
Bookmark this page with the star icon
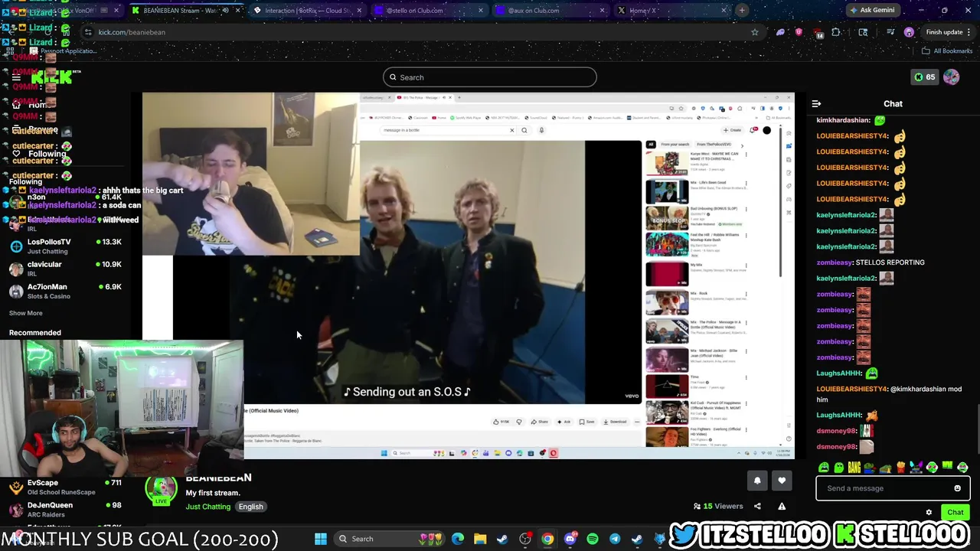[x=755, y=32]
